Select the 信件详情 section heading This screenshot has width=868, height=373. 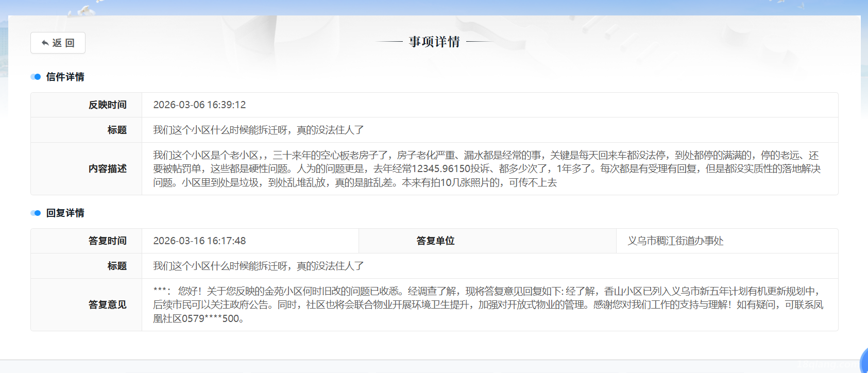(65, 77)
